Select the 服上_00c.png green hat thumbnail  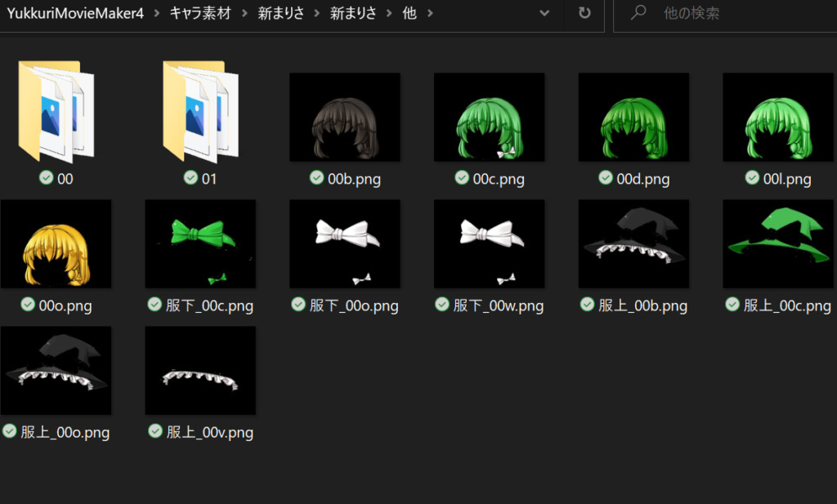pyautogui.click(x=778, y=243)
